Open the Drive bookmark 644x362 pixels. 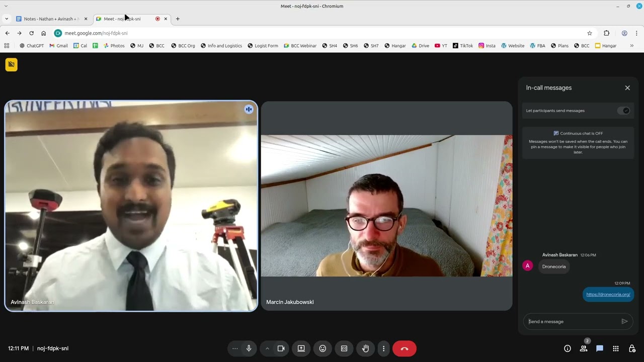(x=421, y=46)
